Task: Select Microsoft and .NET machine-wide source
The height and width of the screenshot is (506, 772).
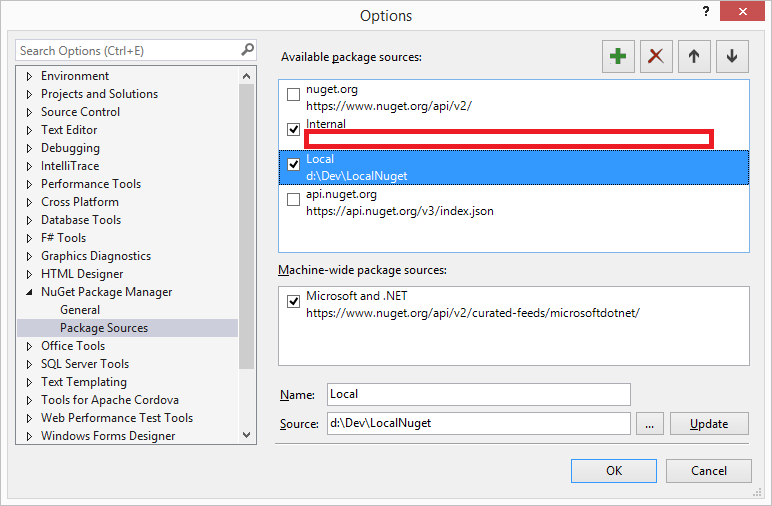Action: coord(514,304)
